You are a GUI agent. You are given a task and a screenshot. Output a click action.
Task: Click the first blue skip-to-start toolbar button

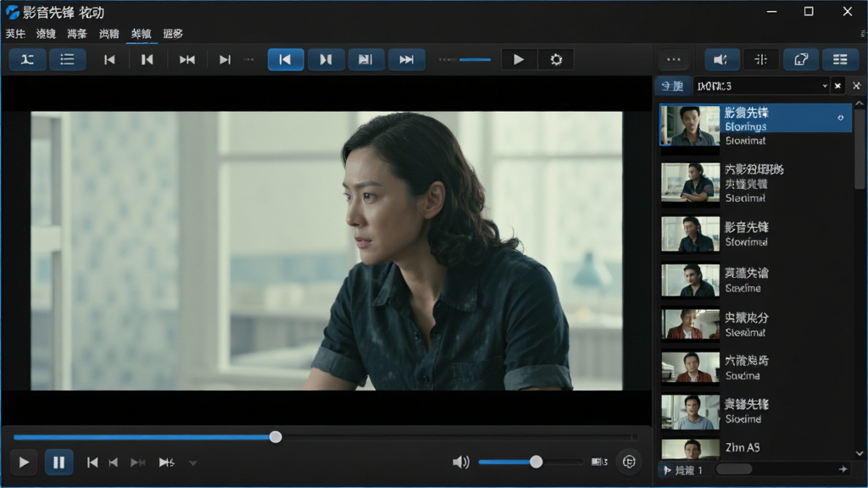point(286,59)
